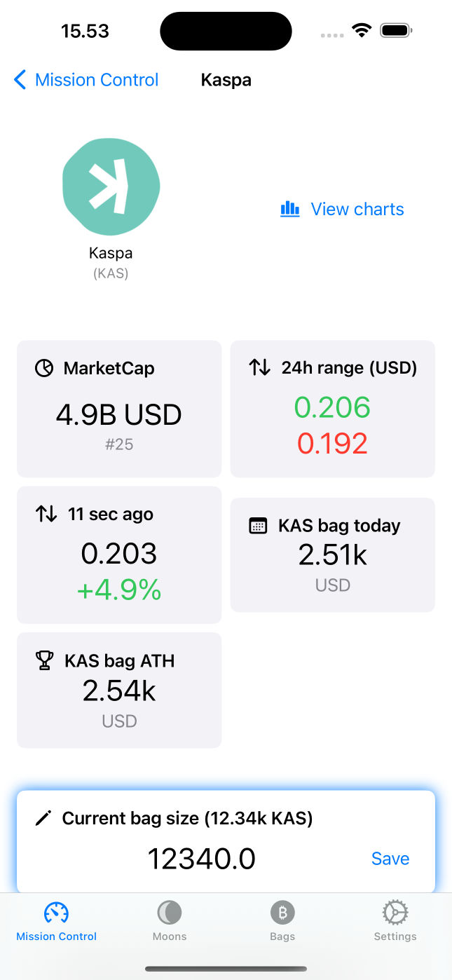
Task: Tap the MarketCap 4.9B USD card
Action: [x=119, y=409]
